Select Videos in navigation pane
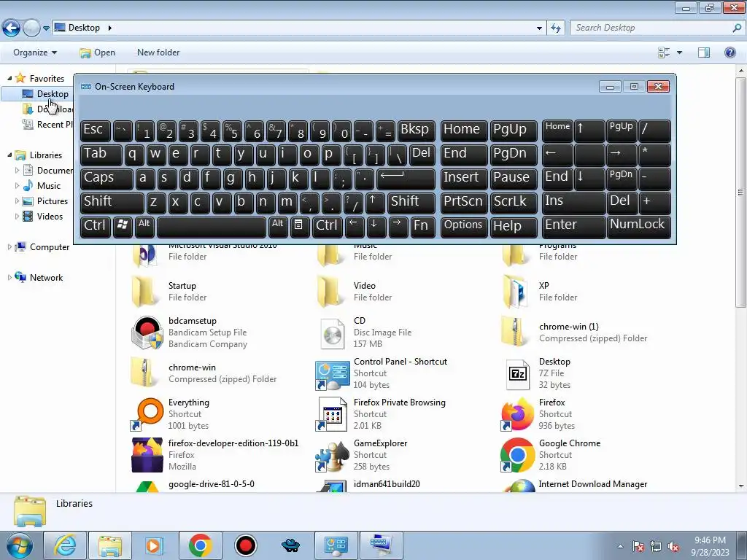This screenshot has width=747, height=560. click(x=50, y=216)
